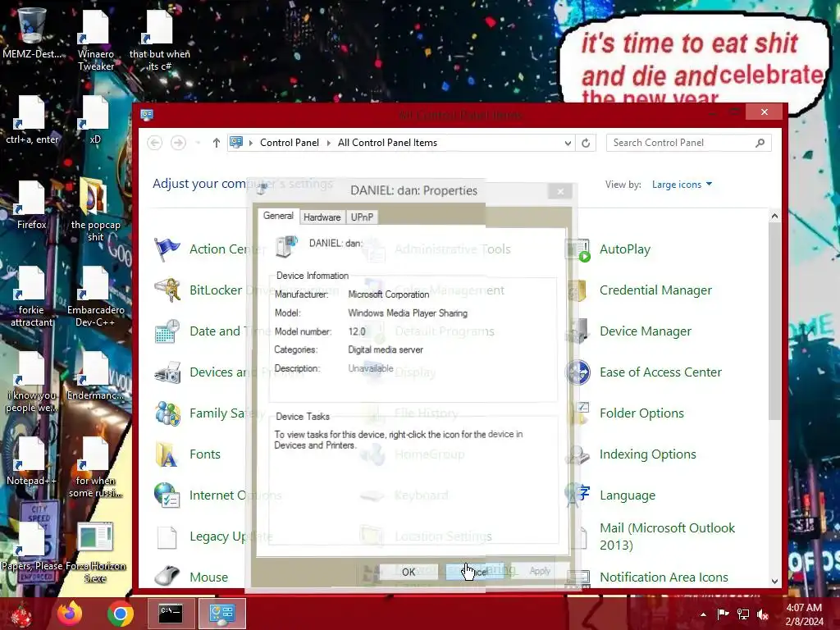Image resolution: width=840 pixels, height=630 pixels.
Task: Open the Action Center flag icon
Action: coord(167,249)
